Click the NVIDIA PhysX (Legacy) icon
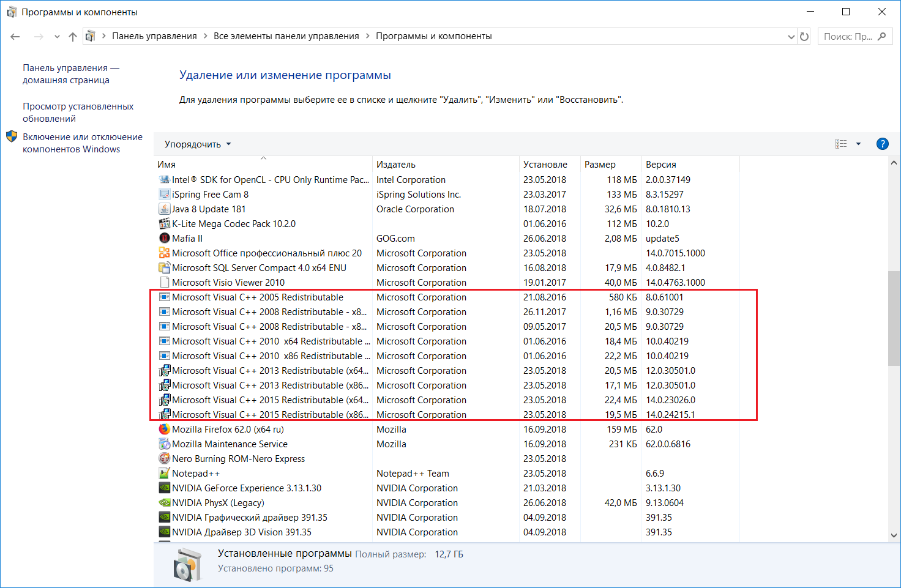The width and height of the screenshot is (901, 588). [x=164, y=503]
